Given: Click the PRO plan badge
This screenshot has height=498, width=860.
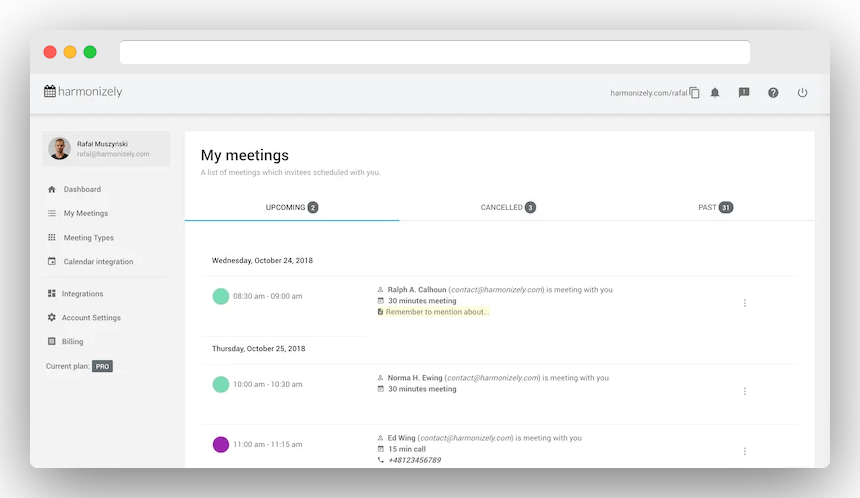Looking at the screenshot, I should (x=103, y=366).
